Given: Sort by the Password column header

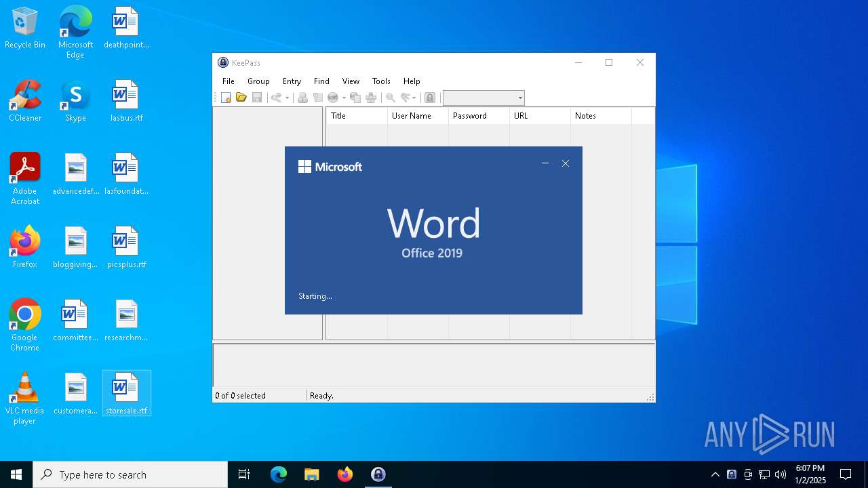Looking at the screenshot, I should tap(479, 116).
